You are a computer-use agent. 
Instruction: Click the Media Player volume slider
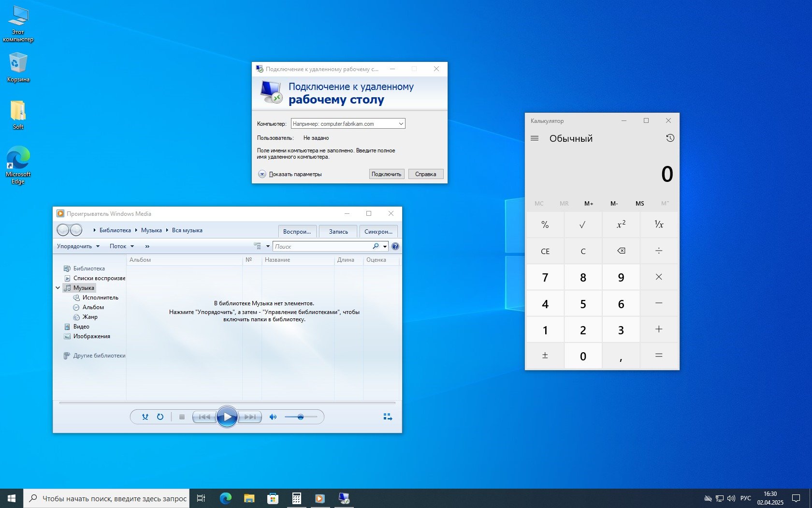coord(301,417)
